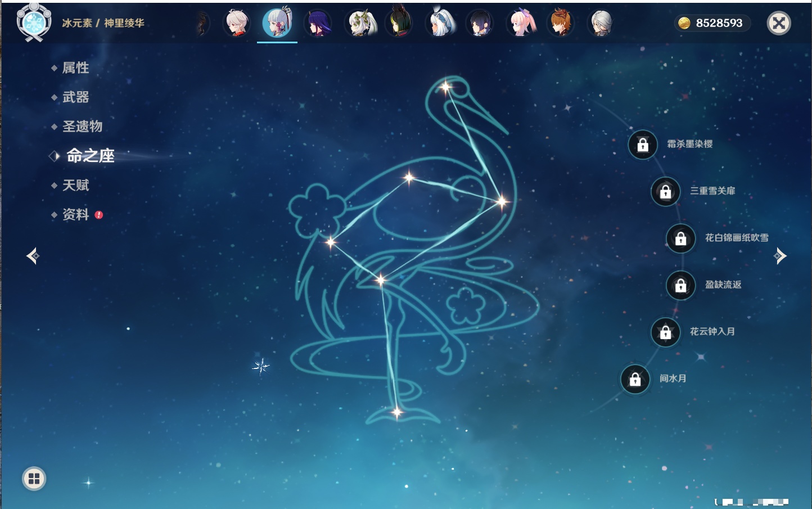The height and width of the screenshot is (509, 812).
Task: Open the locked 三重雪关扉 constellation
Action: (665, 191)
